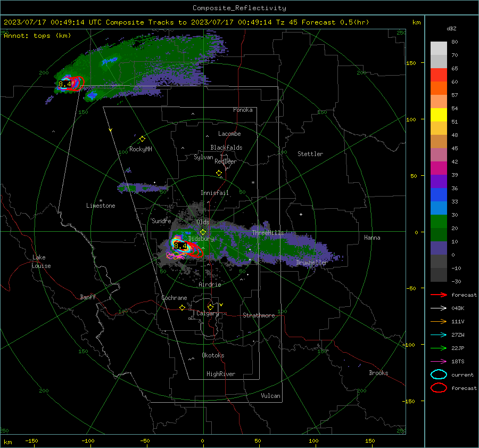Click the red forecast arrow in legend

click(439, 295)
